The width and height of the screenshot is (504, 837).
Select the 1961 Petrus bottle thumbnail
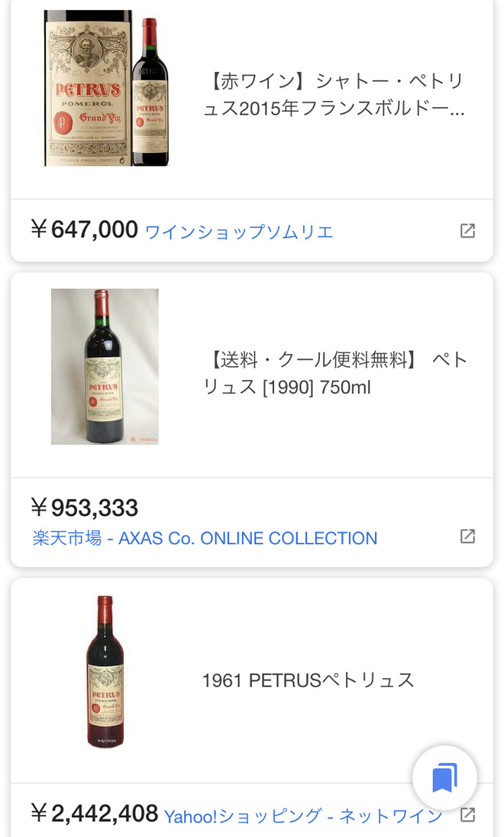105,671
